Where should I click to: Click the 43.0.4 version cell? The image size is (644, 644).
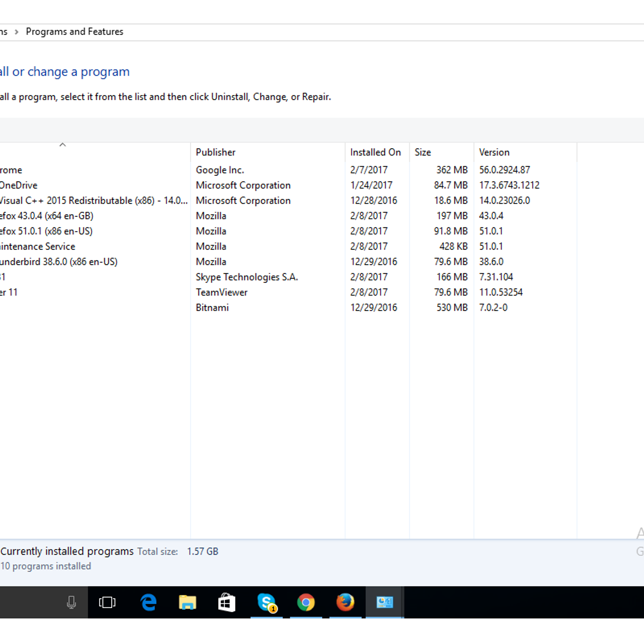[x=491, y=216]
